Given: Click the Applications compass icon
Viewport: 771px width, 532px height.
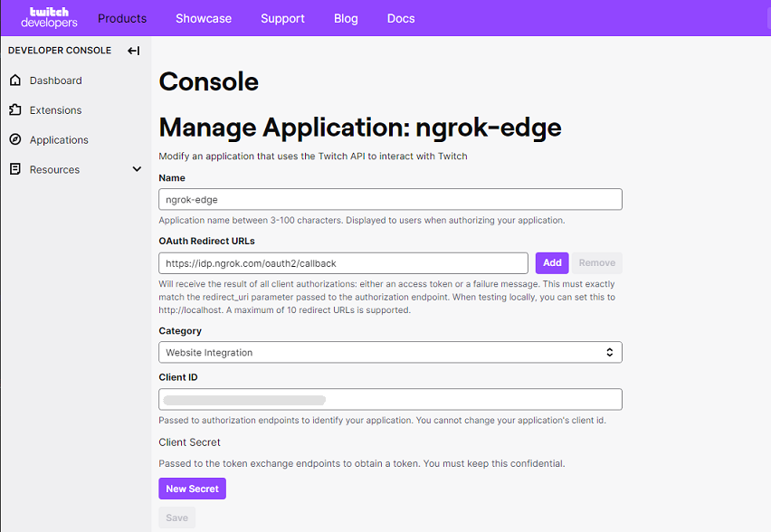Looking at the screenshot, I should [15, 139].
